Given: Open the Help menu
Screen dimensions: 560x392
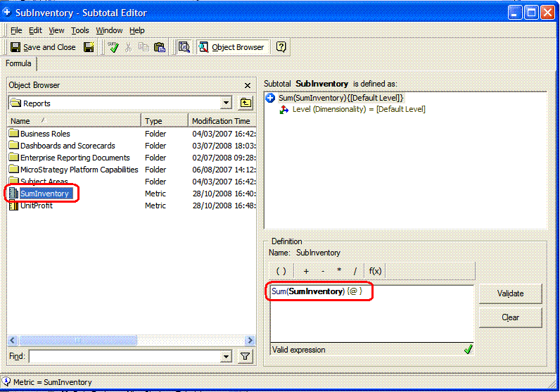Looking at the screenshot, I should click(136, 30).
